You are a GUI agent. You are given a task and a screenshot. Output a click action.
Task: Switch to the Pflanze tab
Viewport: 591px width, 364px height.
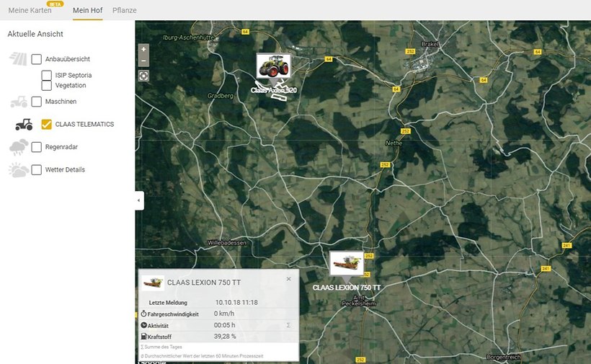click(x=125, y=11)
